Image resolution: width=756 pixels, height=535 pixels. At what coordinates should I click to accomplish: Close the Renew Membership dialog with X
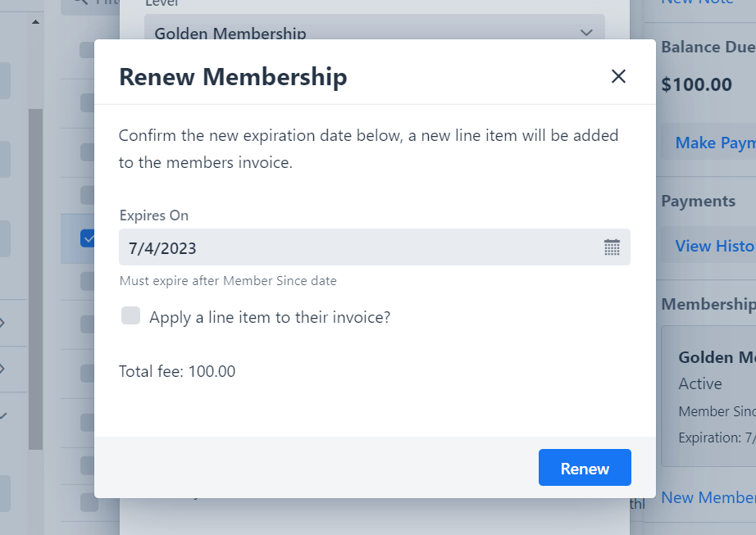618,76
